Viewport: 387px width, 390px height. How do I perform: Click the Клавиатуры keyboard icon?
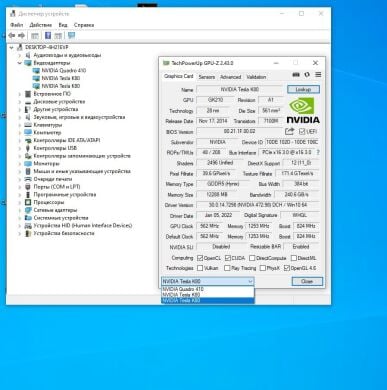click(28, 125)
